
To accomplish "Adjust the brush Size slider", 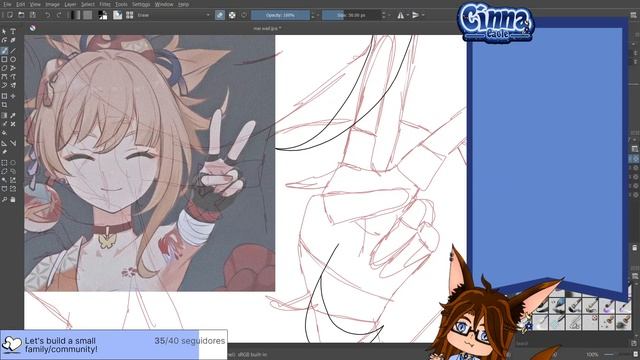I will [351, 15].
